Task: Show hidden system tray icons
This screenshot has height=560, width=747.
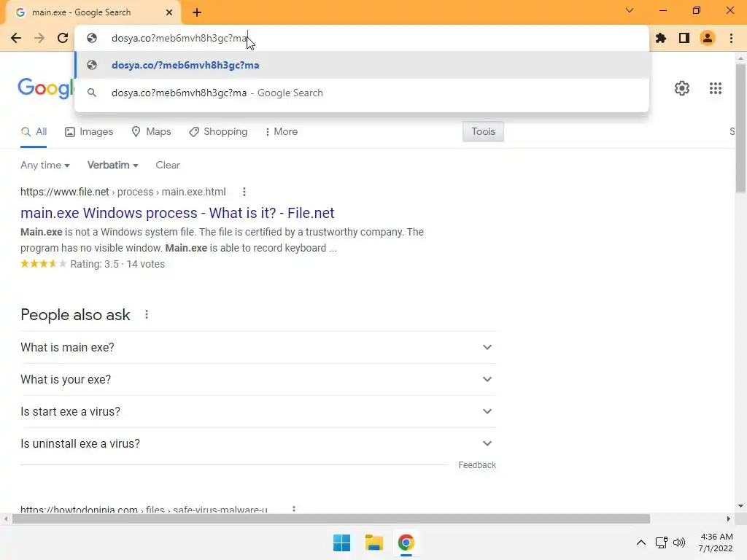Action: (641, 542)
